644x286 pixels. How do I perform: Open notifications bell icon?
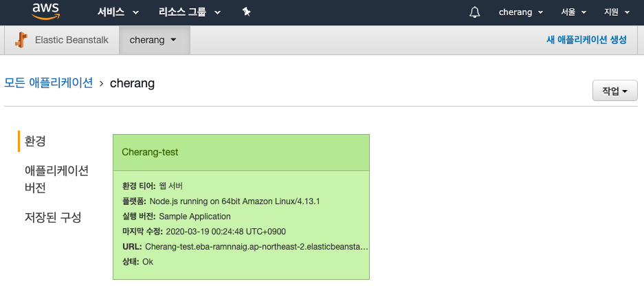[474, 12]
